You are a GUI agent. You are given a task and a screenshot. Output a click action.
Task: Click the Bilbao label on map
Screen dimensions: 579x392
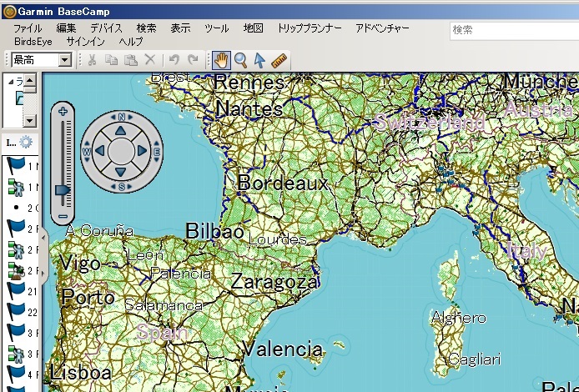(x=215, y=231)
